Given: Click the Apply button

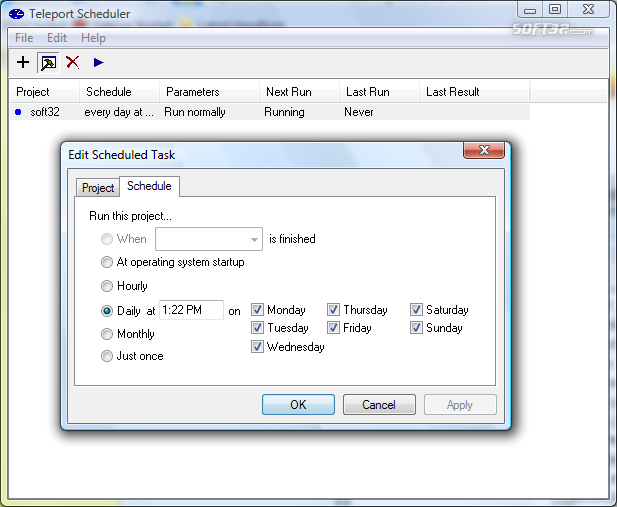Looking at the screenshot, I should 460,405.
